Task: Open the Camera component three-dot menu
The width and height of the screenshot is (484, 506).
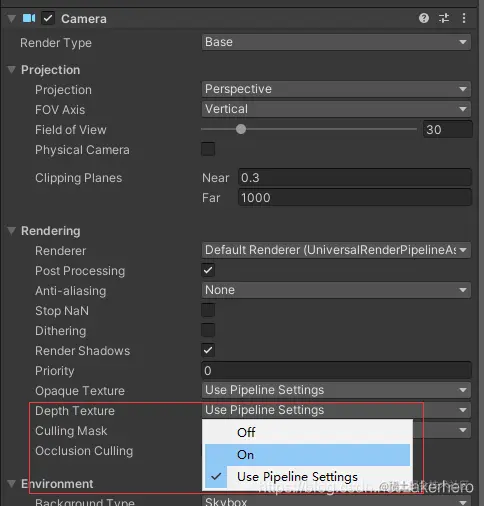Action: point(464,18)
